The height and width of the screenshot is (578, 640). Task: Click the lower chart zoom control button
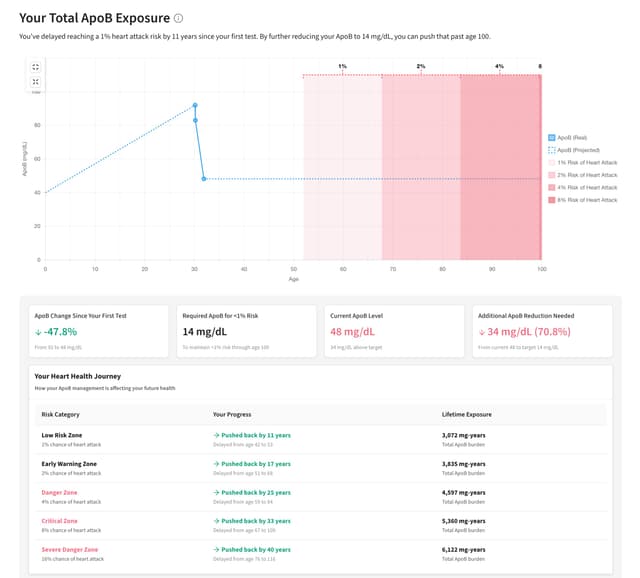[36, 81]
